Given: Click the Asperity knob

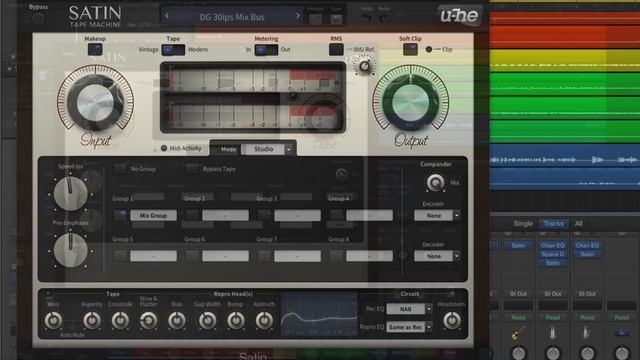Looking at the screenshot, I should pos(92,320).
